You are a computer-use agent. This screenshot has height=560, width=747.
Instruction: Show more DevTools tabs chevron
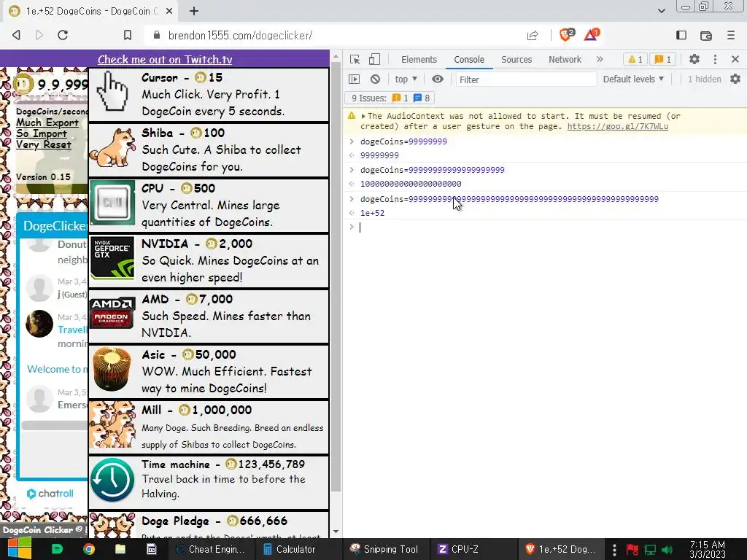600,59
